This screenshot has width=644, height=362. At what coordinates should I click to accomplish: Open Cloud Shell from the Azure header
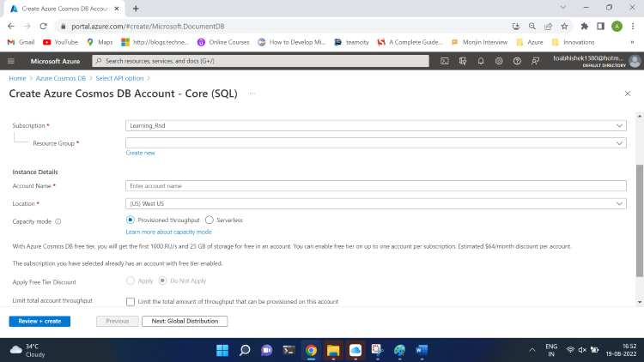[x=445, y=61]
